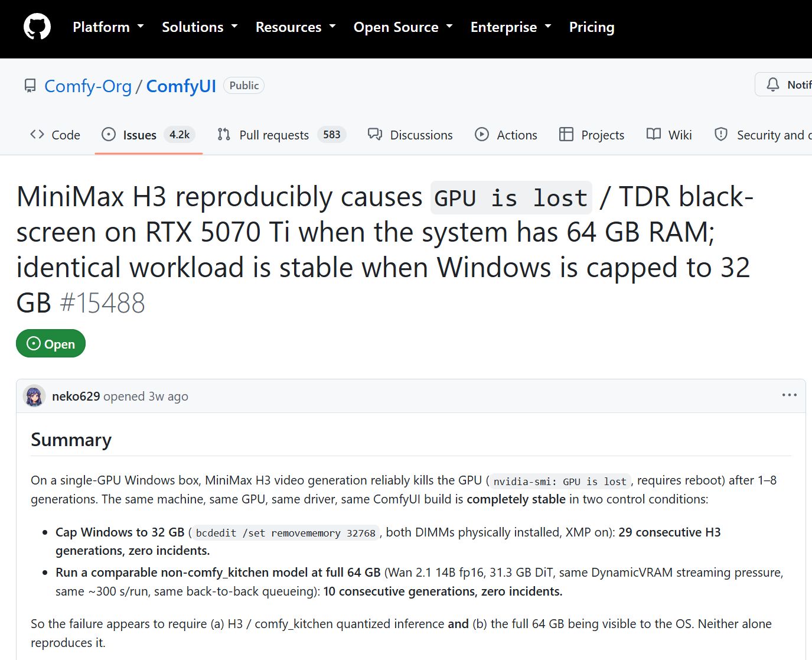The width and height of the screenshot is (812, 660).
Task: Click the Issues circle icon
Action: tap(109, 135)
